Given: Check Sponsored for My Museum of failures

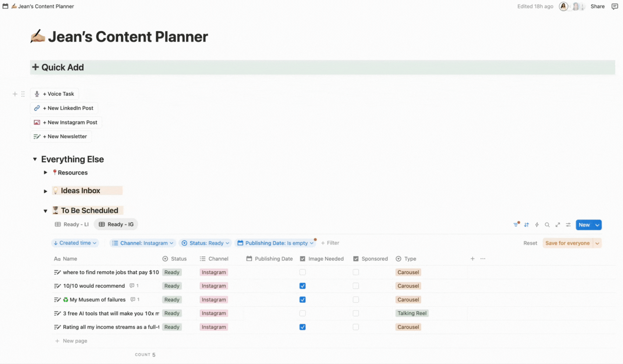Looking at the screenshot, I should 356,300.
